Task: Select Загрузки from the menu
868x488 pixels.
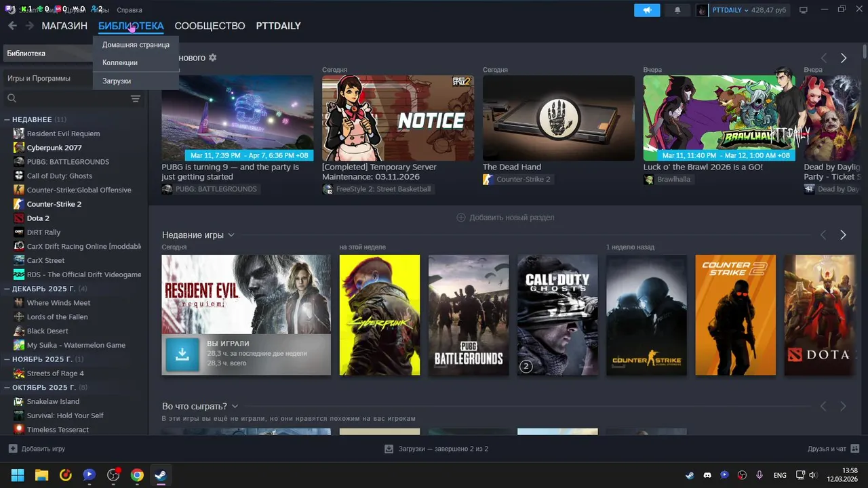Action: point(136,81)
